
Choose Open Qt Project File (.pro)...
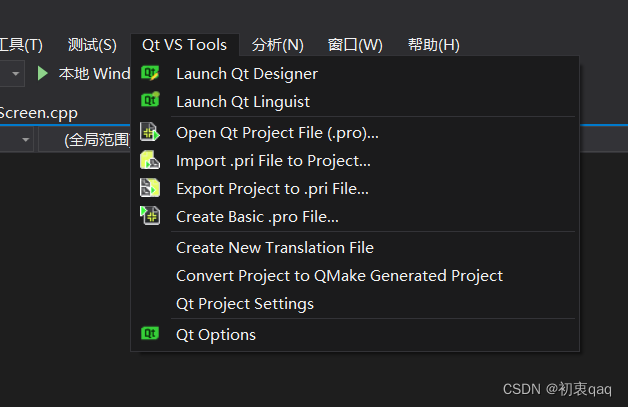(x=355, y=133)
